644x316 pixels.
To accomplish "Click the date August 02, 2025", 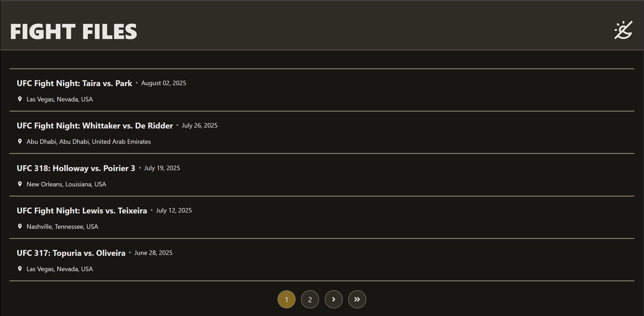I will pyautogui.click(x=164, y=83).
